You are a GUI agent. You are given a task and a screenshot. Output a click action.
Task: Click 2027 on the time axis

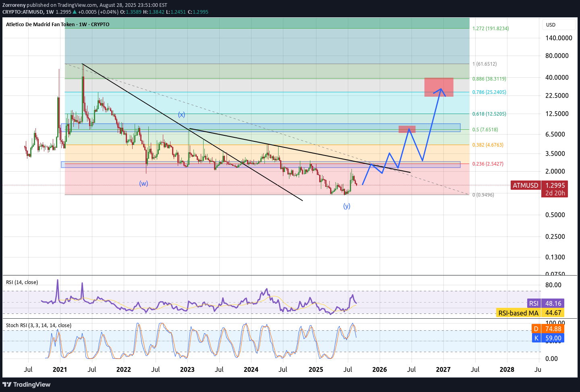tap(443, 369)
